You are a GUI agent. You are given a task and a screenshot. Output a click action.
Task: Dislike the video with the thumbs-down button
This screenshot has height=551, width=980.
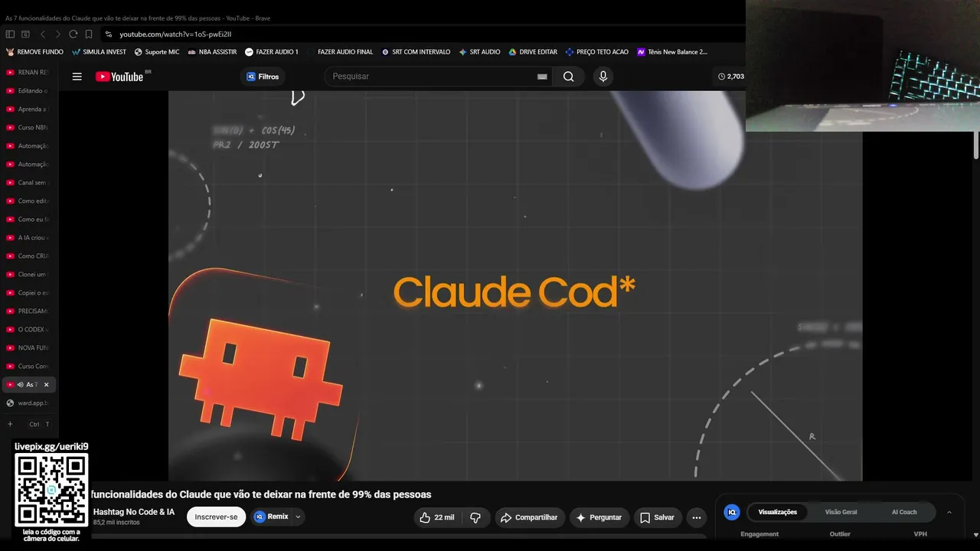(475, 517)
